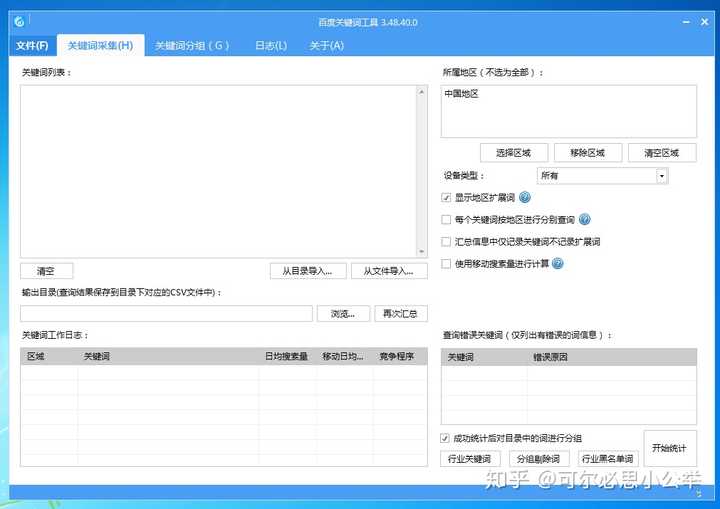
Task: Click the 关键词 column header in work log
Action: [168, 356]
